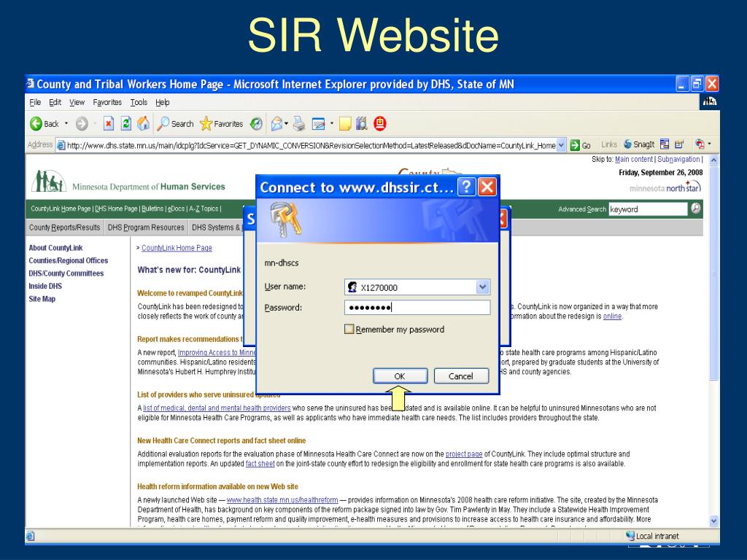This screenshot has width=747, height=560.
Task: Open the Tools menu
Action: pos(139,102)
